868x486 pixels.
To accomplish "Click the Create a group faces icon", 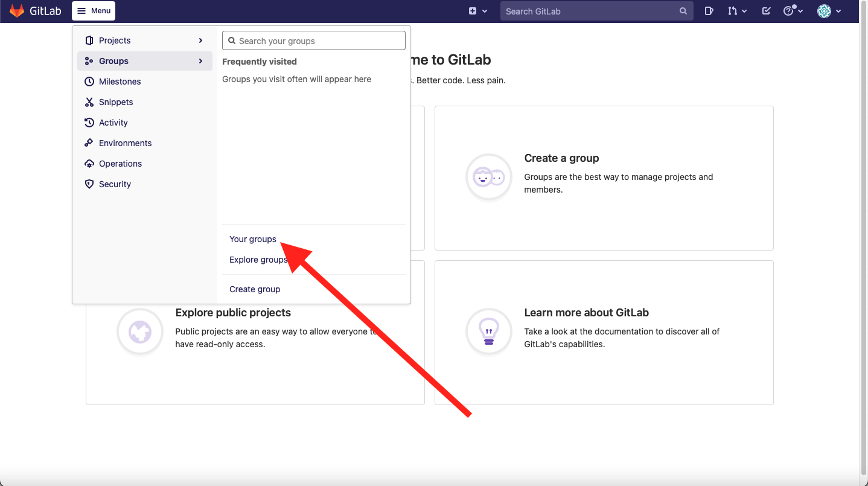I will 489,177.
